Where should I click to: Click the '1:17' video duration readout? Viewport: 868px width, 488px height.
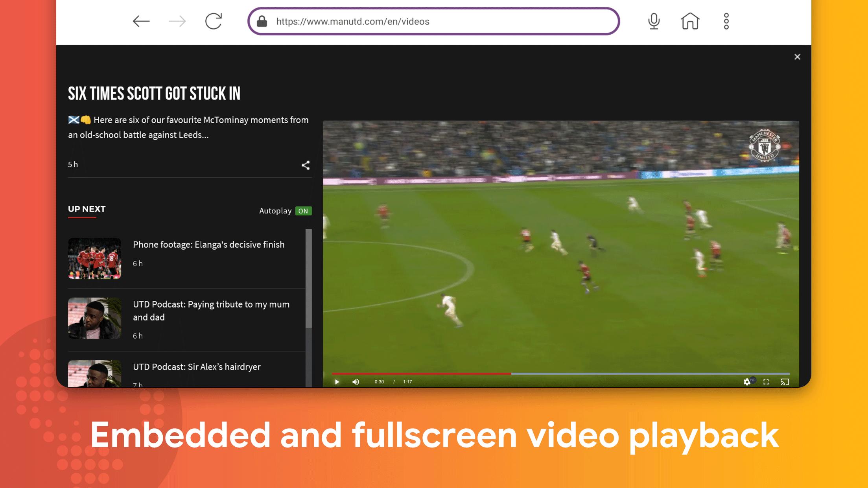click(407, 382)
